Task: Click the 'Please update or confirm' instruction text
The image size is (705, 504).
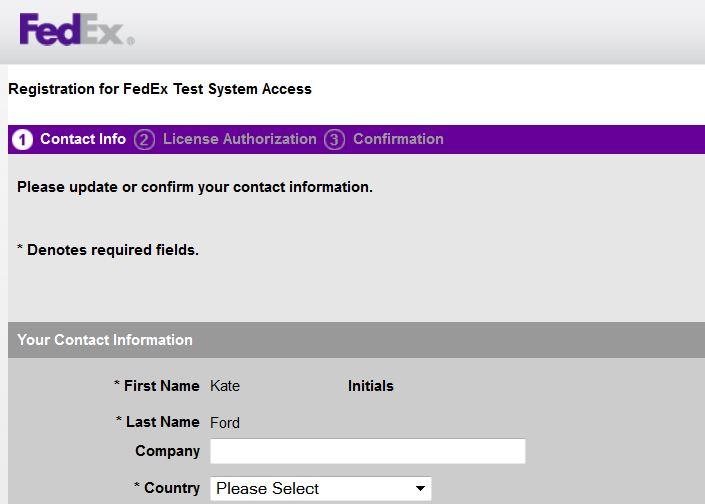Action: (x=195, y=187)
